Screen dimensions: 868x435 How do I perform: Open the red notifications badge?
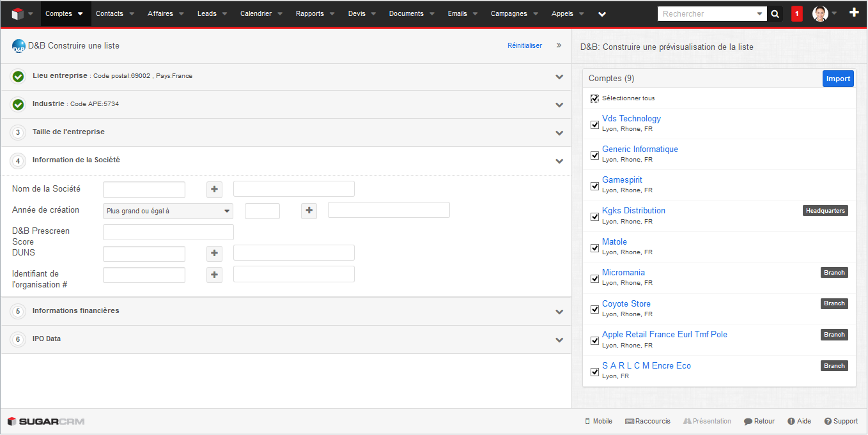point(796,14)
